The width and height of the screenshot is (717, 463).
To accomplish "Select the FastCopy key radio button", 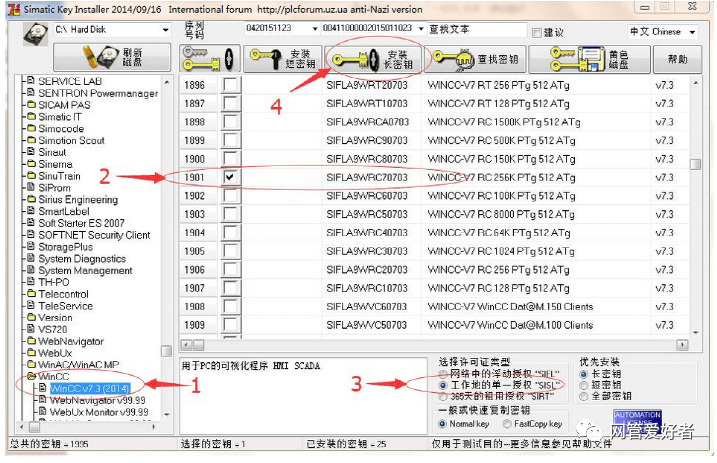I will coord(507,424).
